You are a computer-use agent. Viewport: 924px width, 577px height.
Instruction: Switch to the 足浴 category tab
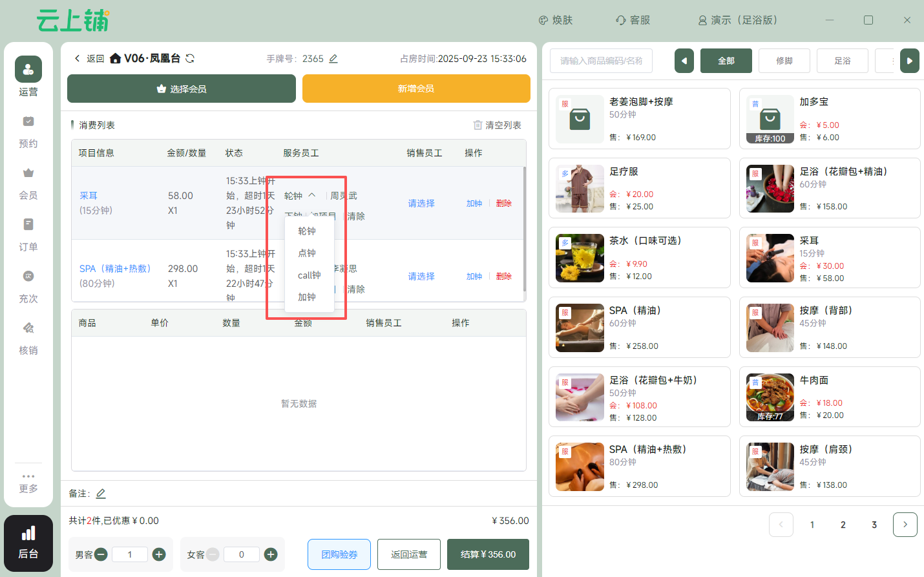[843, 61]
